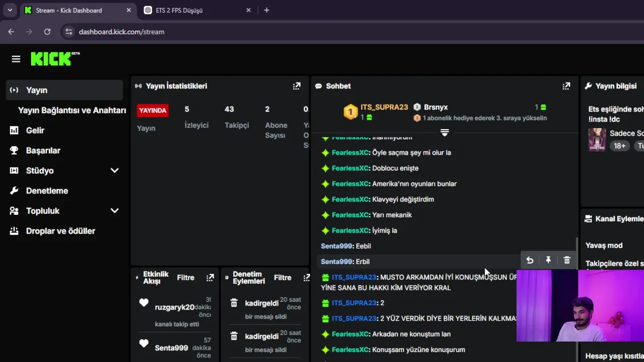
Task: Click the 5 İzleyici statistic
Action: 196,117
